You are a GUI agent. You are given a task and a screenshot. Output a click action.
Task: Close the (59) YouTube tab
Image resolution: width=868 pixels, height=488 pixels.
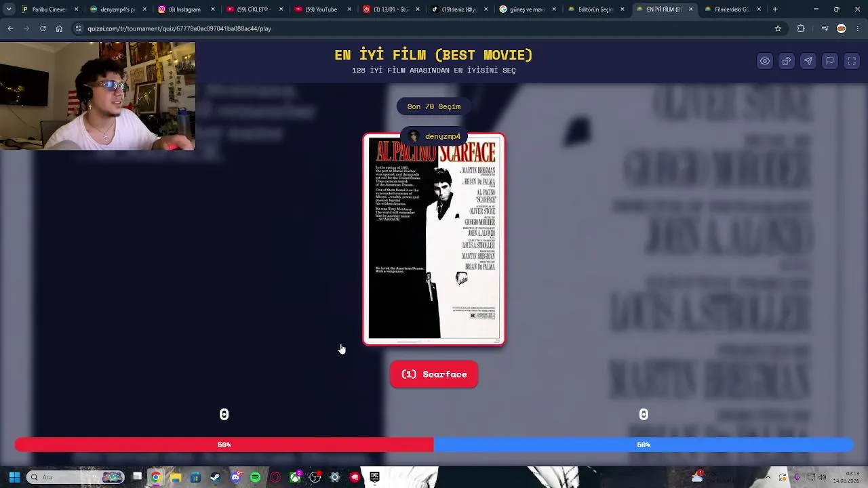pyautogui.click(x=349, y=9)
